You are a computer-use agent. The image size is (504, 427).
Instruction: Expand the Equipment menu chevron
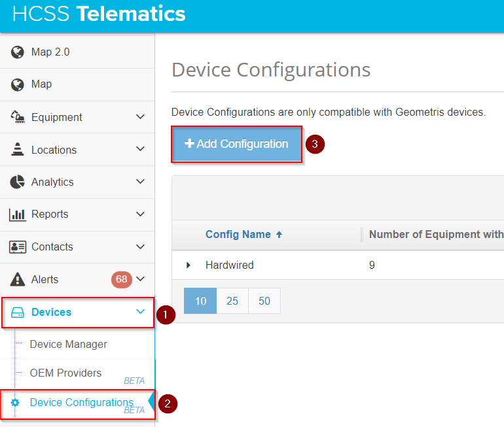coord(140,117)
